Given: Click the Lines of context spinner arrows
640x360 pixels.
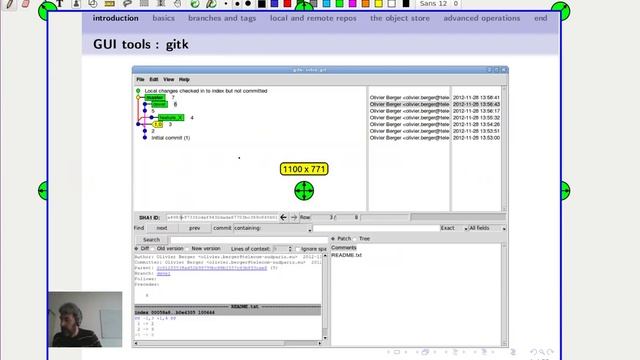Looking at the screenshot, I should tap(290, 249).
